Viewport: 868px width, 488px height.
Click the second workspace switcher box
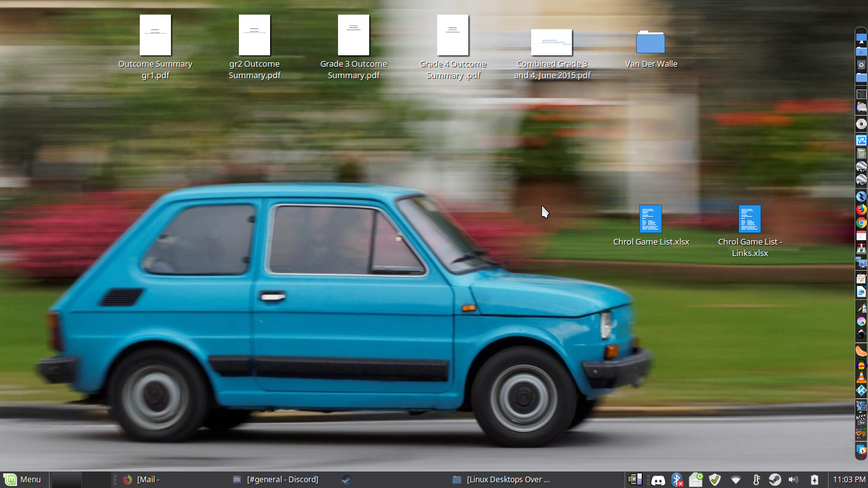pyautogui.click(x=95, y=480)
